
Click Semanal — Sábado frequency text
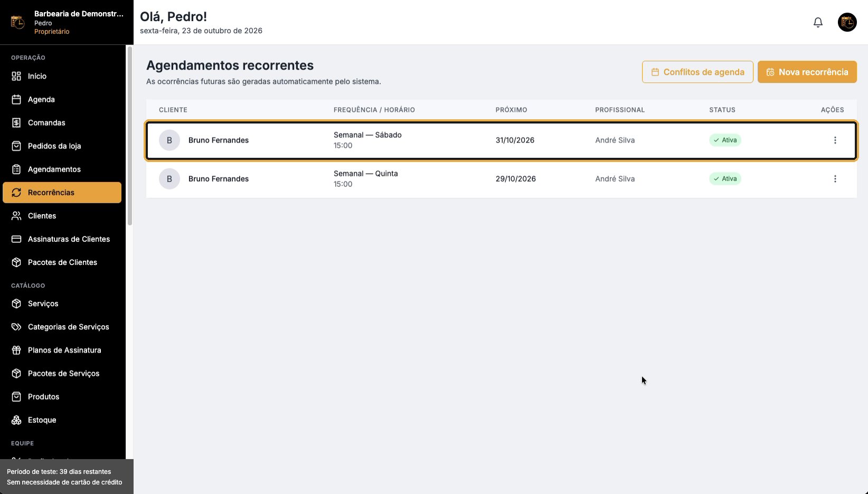pos(367,135)
